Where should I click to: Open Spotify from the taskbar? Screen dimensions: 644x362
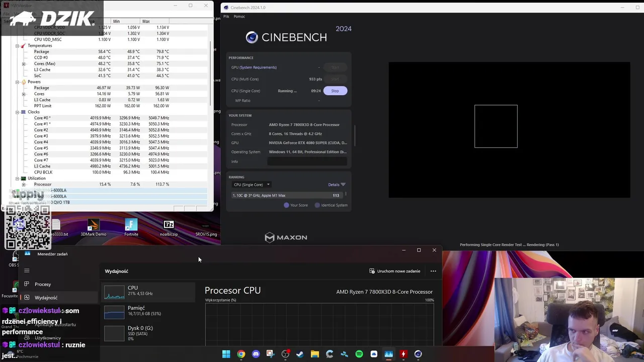pos(359,354)
